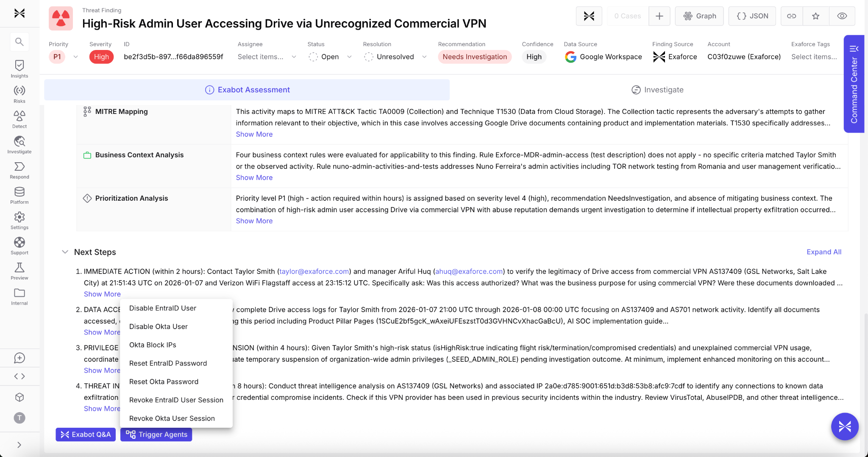Show more of Business Context Analysis
868x457 pixels.
(254, 177)
